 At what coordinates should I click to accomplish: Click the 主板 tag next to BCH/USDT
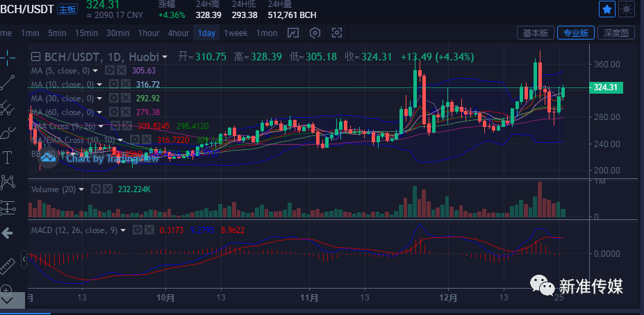(x=67, y=10)
